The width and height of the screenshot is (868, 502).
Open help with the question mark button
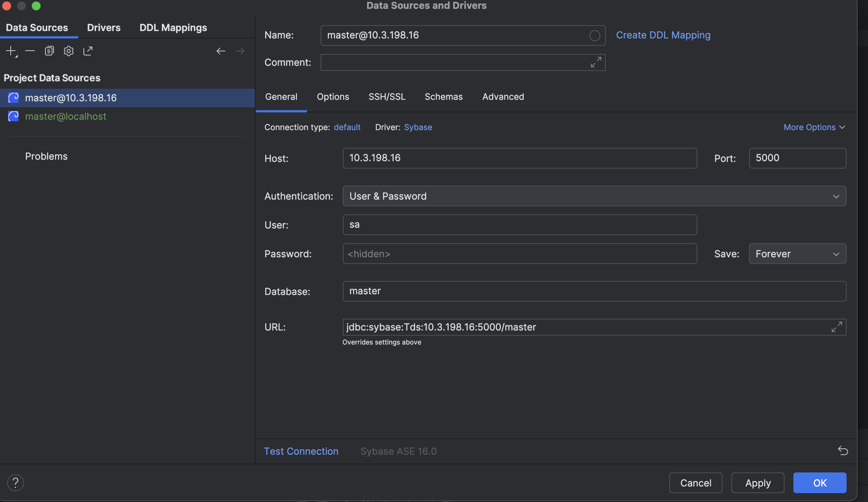pyautogui.click(x=16, y=482)
